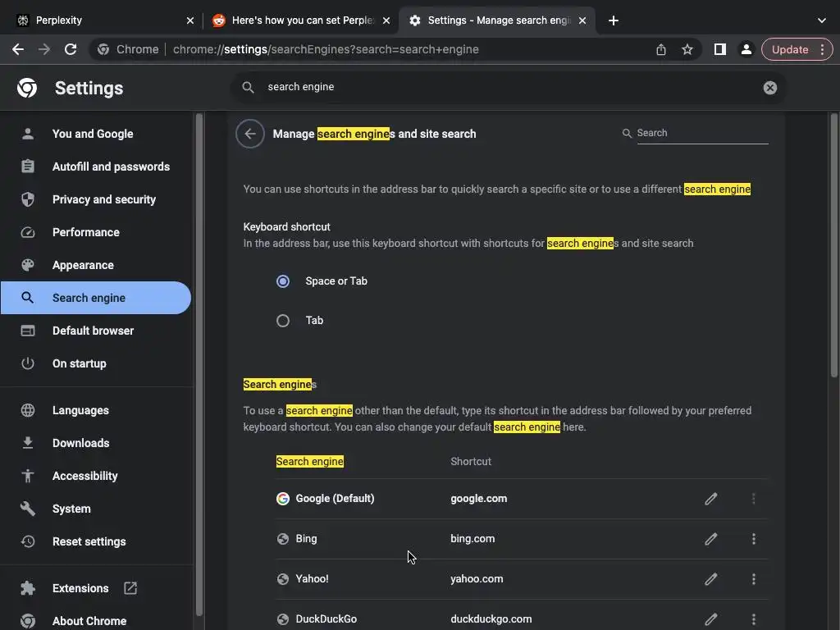This screenshot has width=840, height=630.
Task: Open more actions menu for Yahoo!
Action: point(754,579)
